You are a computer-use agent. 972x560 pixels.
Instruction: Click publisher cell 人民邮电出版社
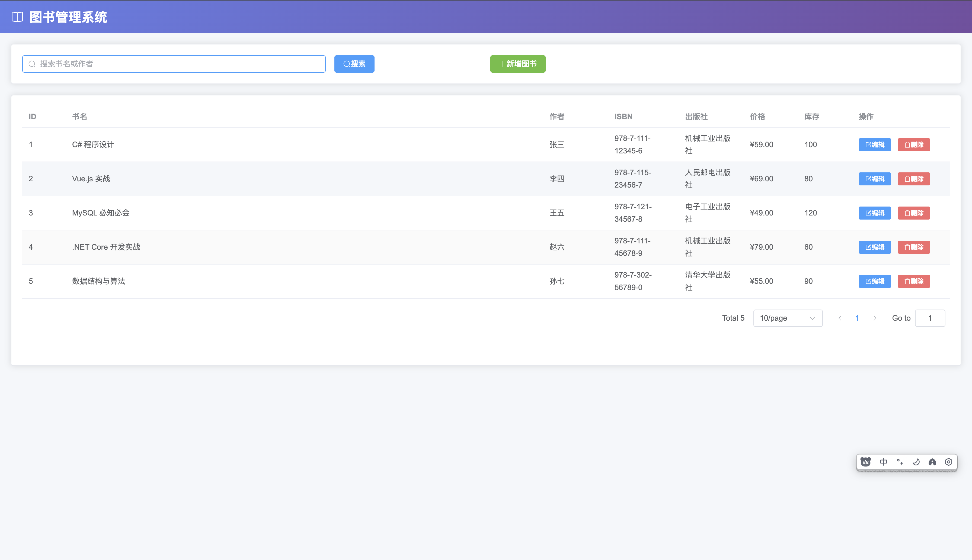coord(707,179)
